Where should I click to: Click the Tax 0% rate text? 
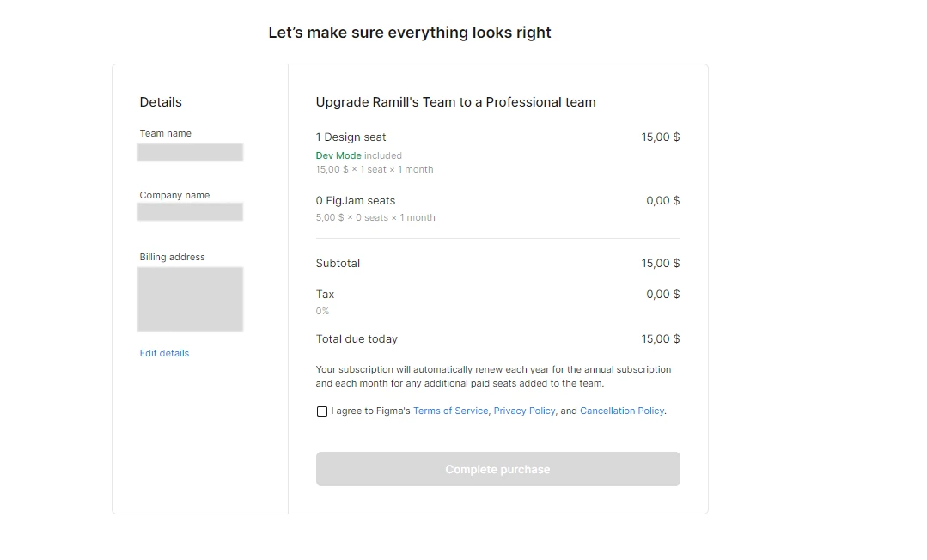coord(322,311)
